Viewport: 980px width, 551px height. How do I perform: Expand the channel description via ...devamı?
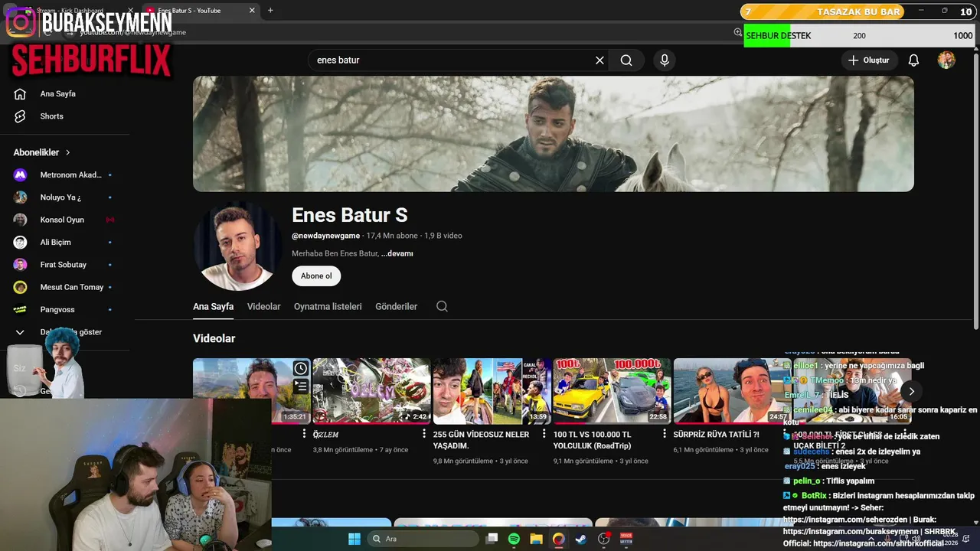pos(397,253)
